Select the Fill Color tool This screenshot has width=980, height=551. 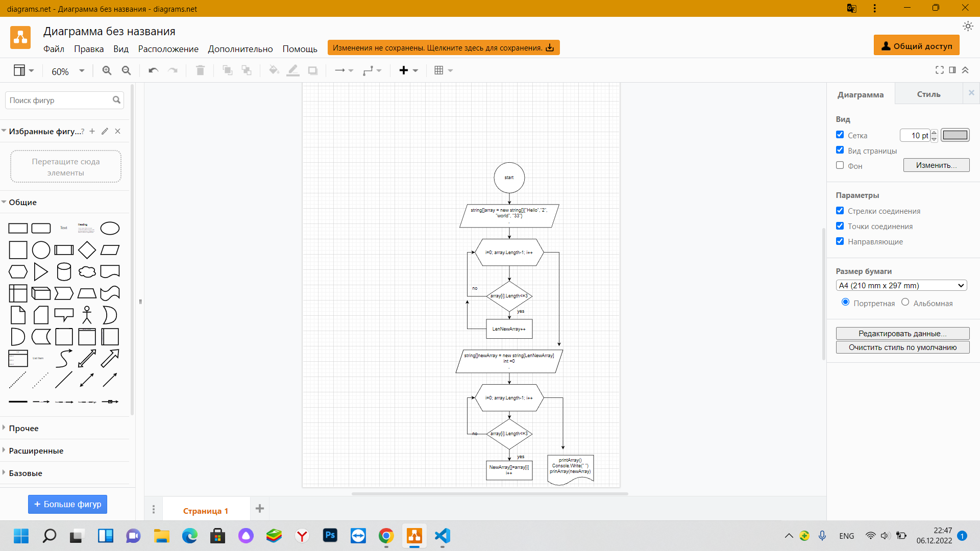[274, 70]
